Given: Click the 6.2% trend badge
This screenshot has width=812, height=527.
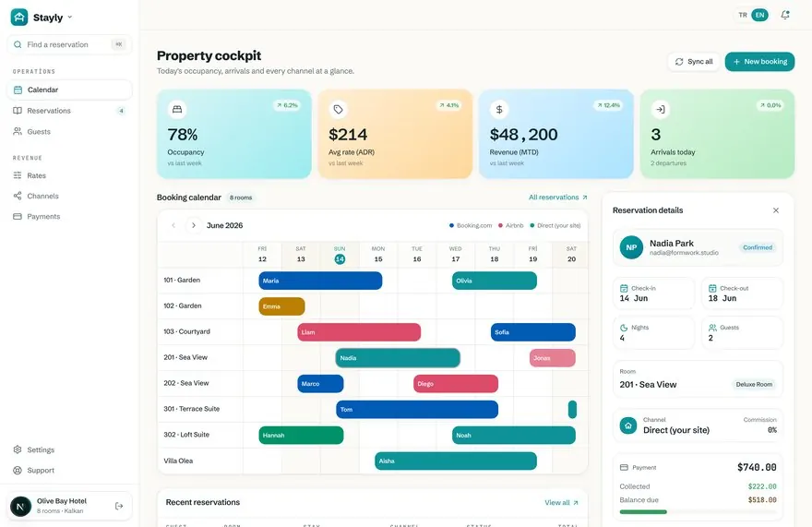Looking at the screenshot, I should pyautogui.click(x=287, y=105).
